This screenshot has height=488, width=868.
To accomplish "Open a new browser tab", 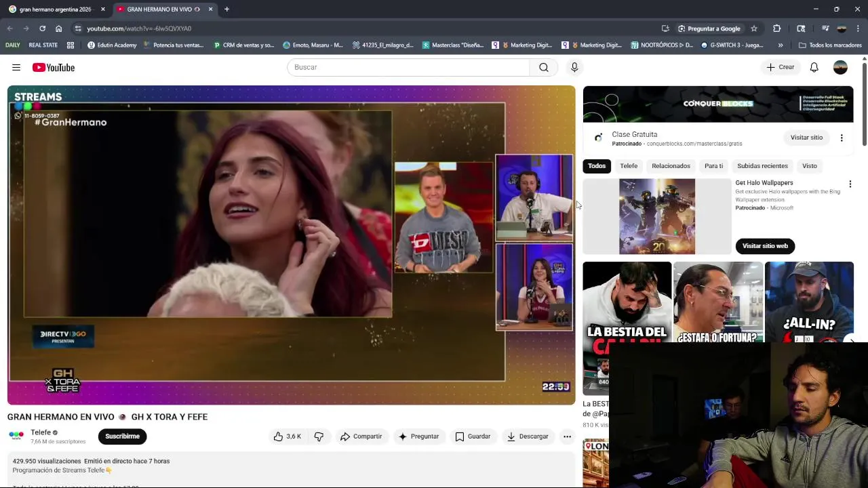I will [226, 9].
